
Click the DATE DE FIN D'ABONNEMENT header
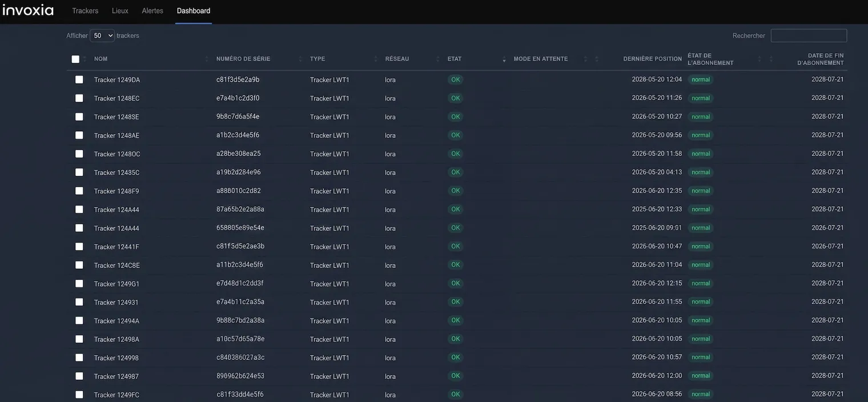pyautogui.click(x=821, y=59)
